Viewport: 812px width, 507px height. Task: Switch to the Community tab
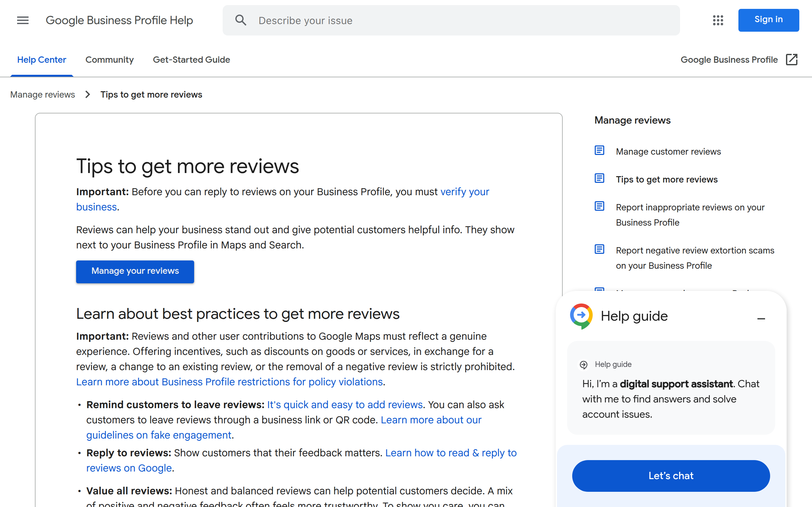pos(110,60)
